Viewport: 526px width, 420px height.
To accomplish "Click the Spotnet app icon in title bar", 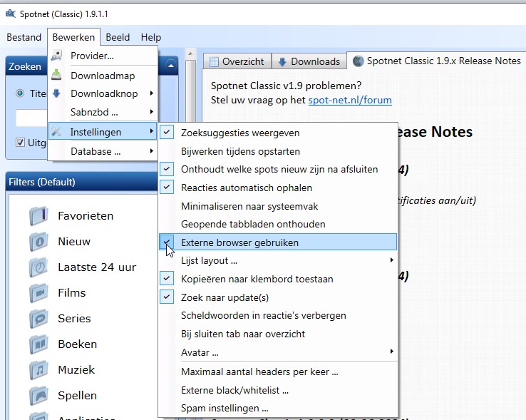I will tap(11, 14).
